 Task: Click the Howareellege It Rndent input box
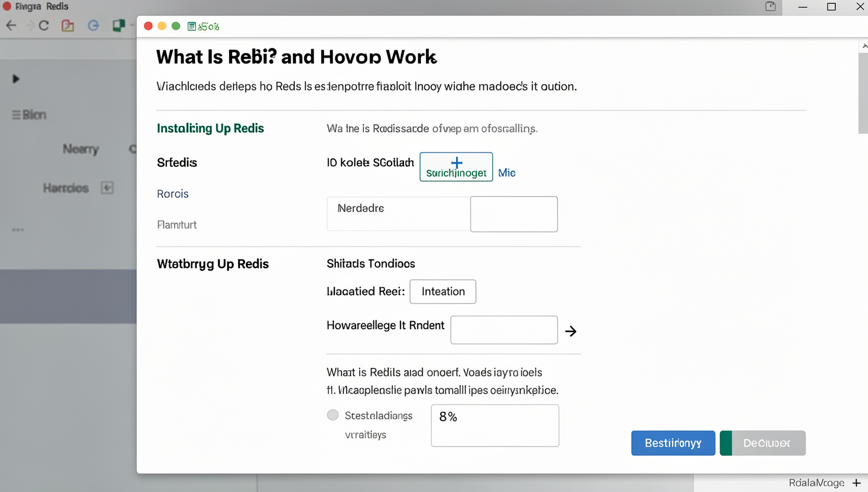[504, 330]
